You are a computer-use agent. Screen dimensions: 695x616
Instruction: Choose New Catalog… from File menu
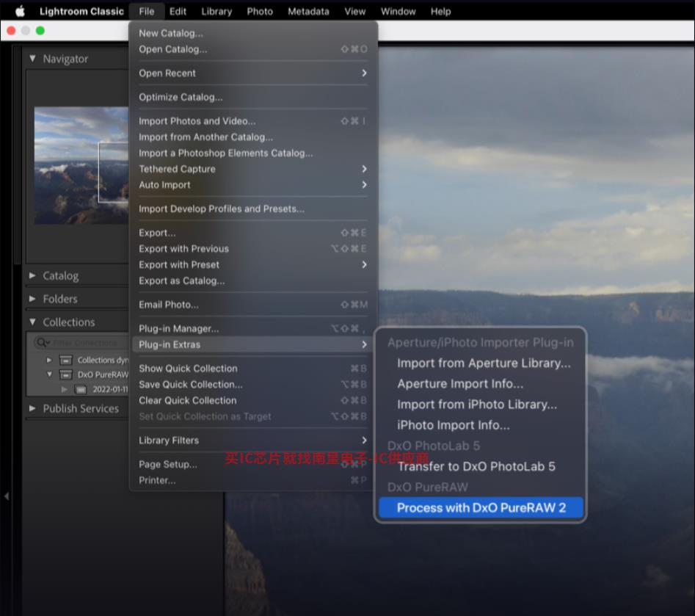click(x=253, y=33)
